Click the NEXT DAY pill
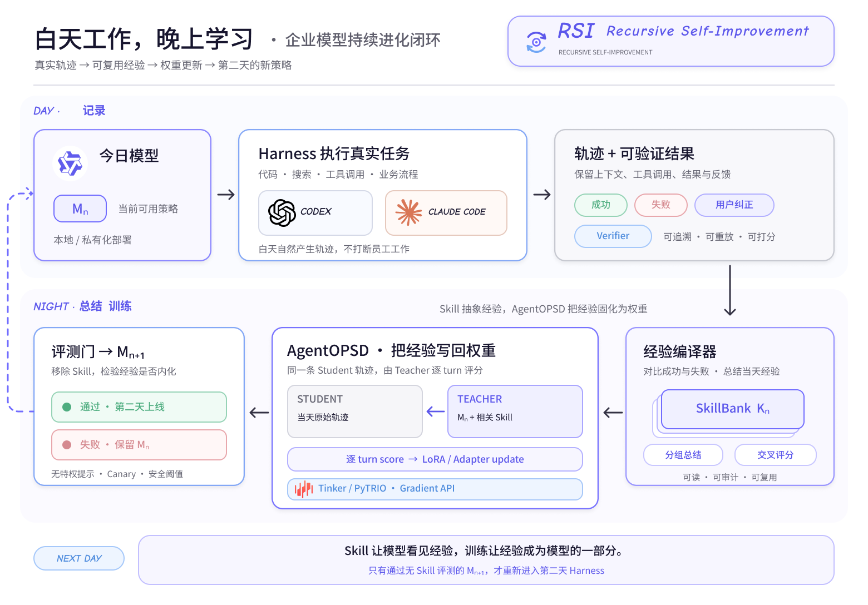Screen dimensions: 868x605 79,558
